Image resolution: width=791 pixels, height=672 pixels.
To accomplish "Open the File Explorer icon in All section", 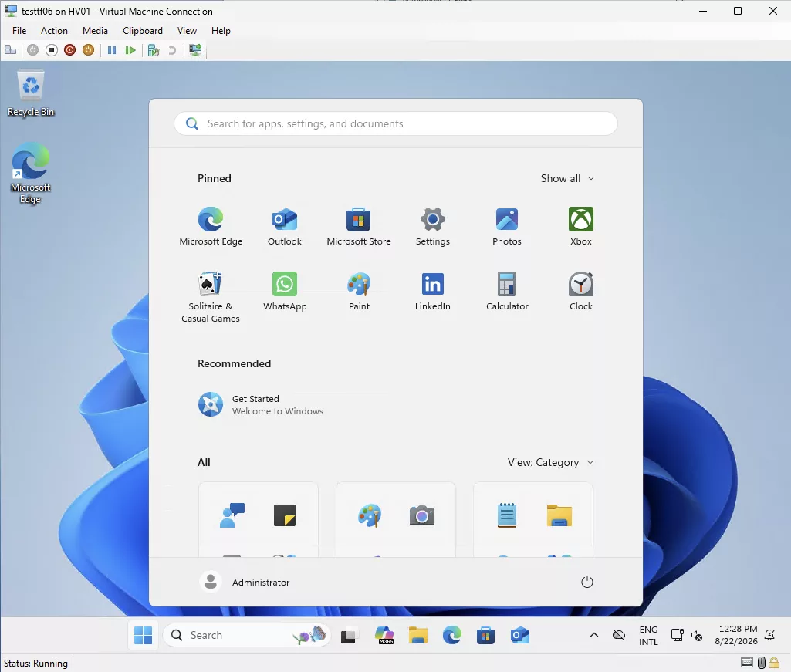I will pos(559,515).
